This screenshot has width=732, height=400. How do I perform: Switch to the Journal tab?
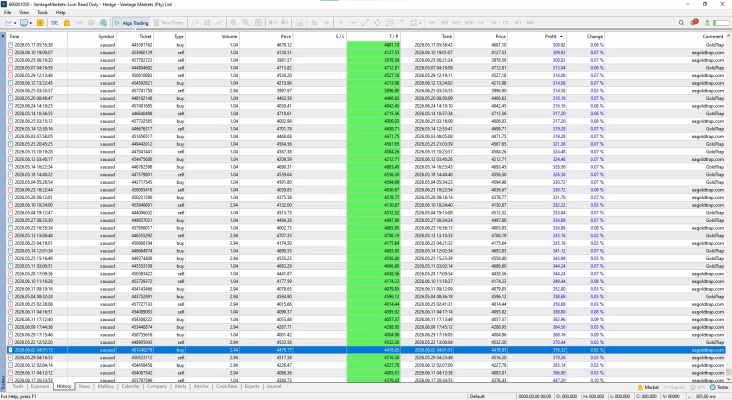tap(274, 386)
